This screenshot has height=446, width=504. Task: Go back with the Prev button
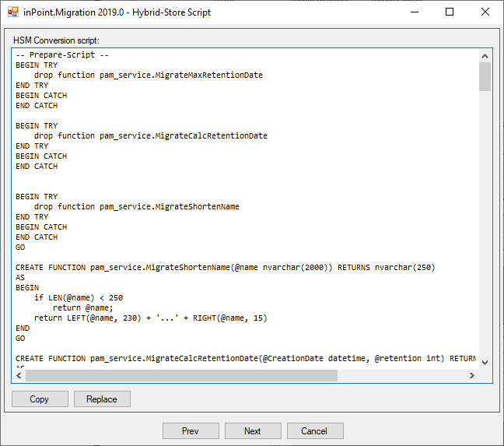tap(191, 430)
